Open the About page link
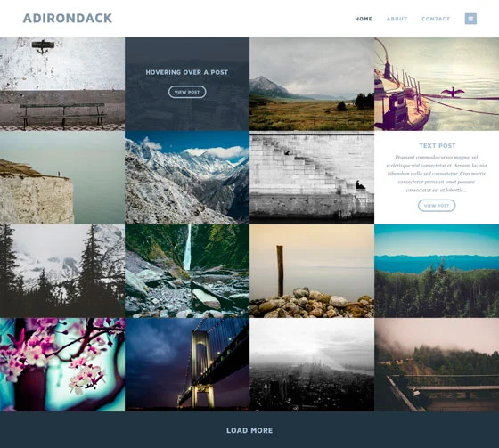Viewport: 499px width, 448px height. coord(397,19)
